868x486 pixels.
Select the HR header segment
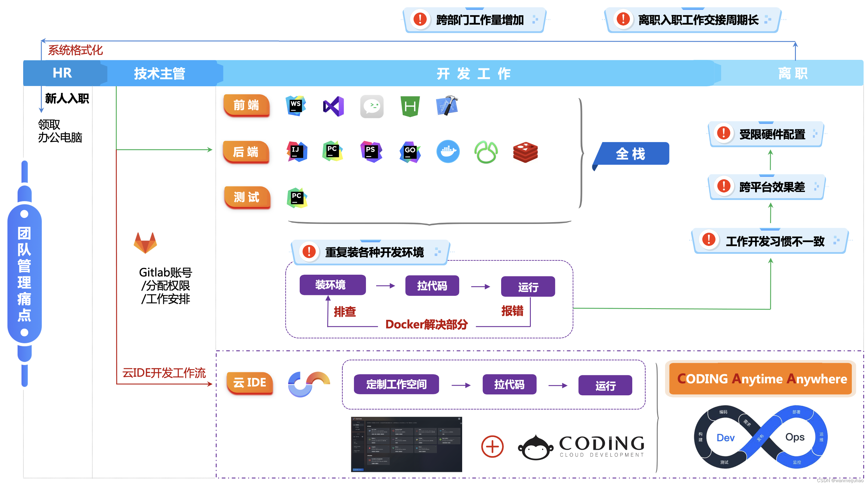point(62,73)
